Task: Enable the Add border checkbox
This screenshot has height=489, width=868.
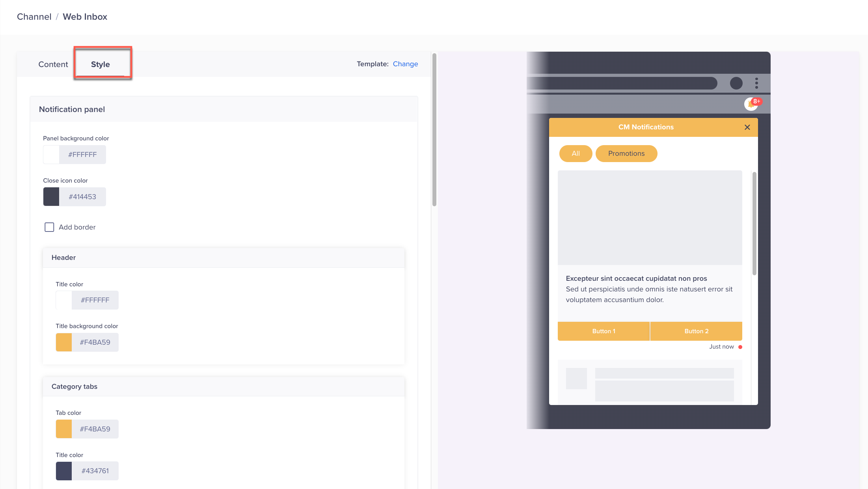Action: tap(49, 227)
